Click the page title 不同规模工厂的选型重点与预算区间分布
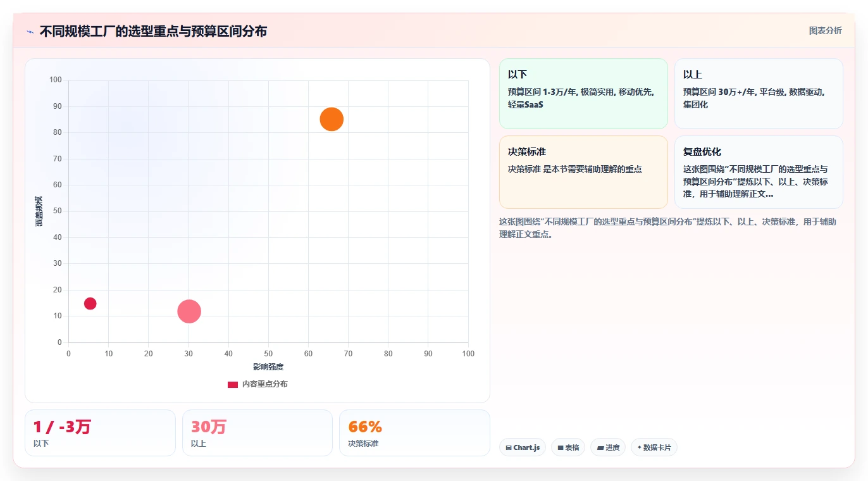 click(153, 31)
